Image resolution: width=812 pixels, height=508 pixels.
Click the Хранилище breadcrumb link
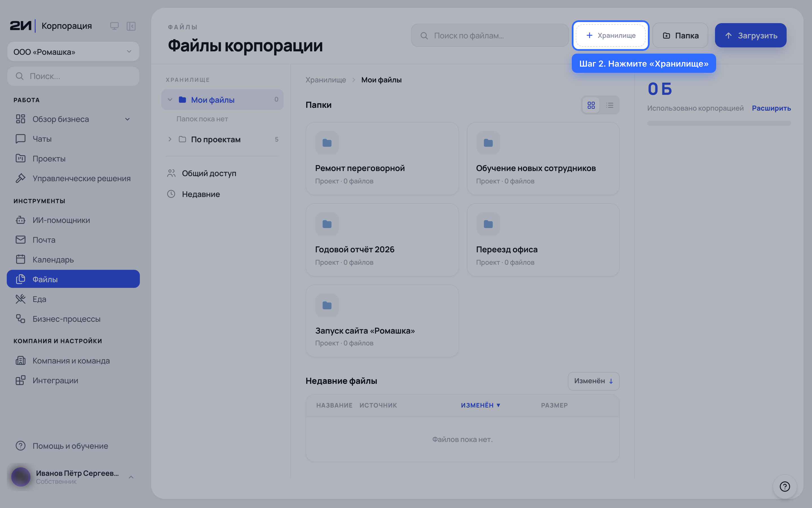click(x=325, y=80)
